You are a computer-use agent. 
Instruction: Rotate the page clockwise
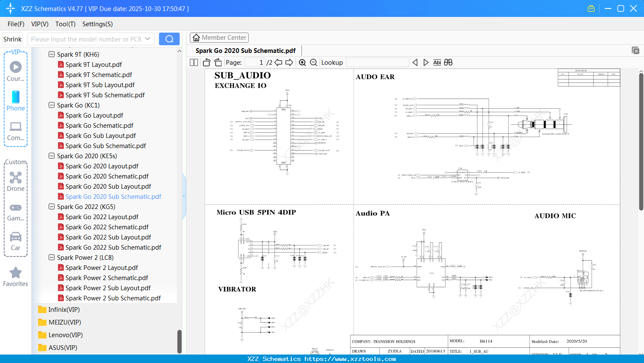(x=217, y=62)
